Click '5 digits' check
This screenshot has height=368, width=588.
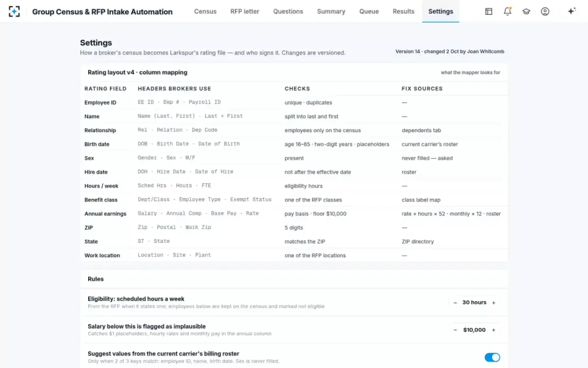pyautogui.click(x=294, y=228)
